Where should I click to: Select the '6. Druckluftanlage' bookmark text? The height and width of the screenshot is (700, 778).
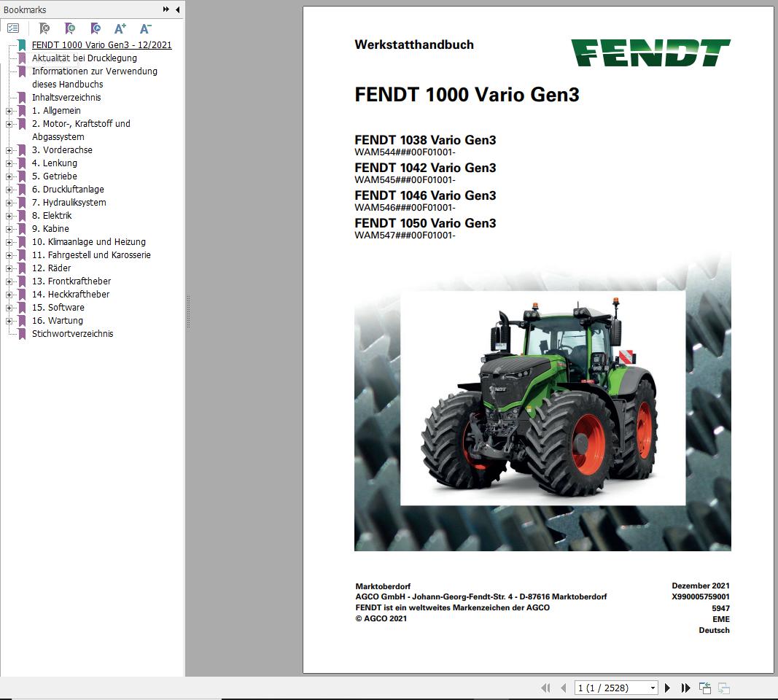68,189
